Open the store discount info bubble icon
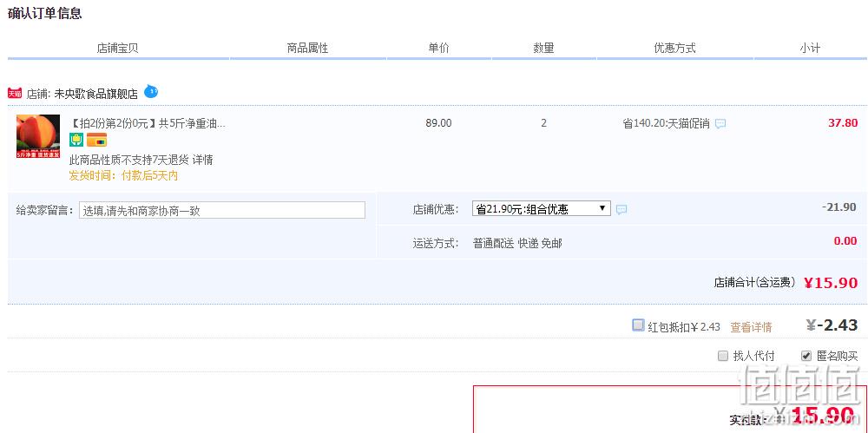Viewport: 868px width, 433px height. [621, 209]
